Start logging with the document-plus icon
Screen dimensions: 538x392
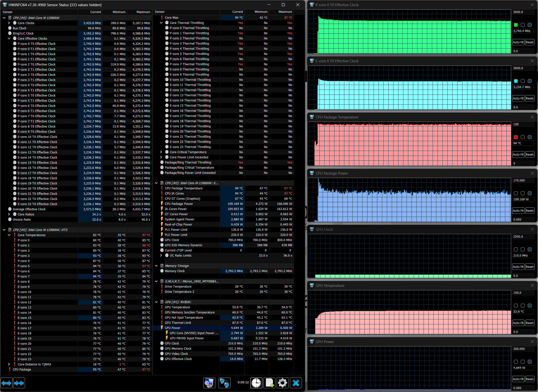click(269, 383)
